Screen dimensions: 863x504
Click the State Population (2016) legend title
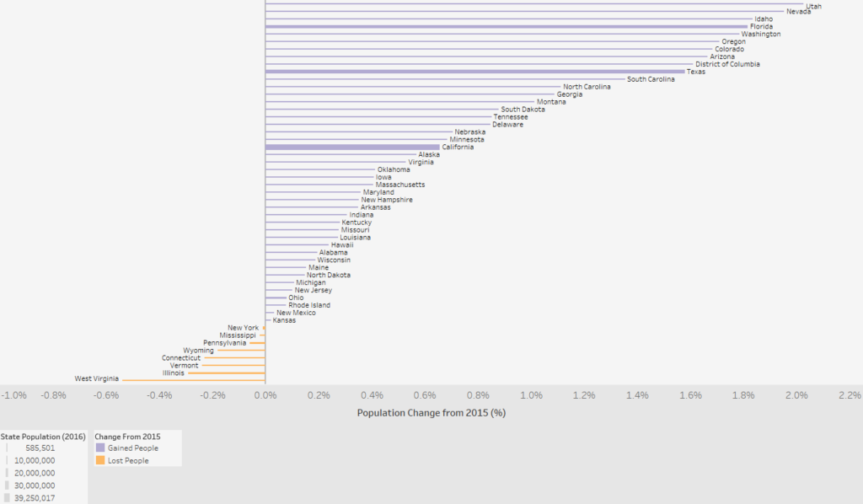(43, 437)
